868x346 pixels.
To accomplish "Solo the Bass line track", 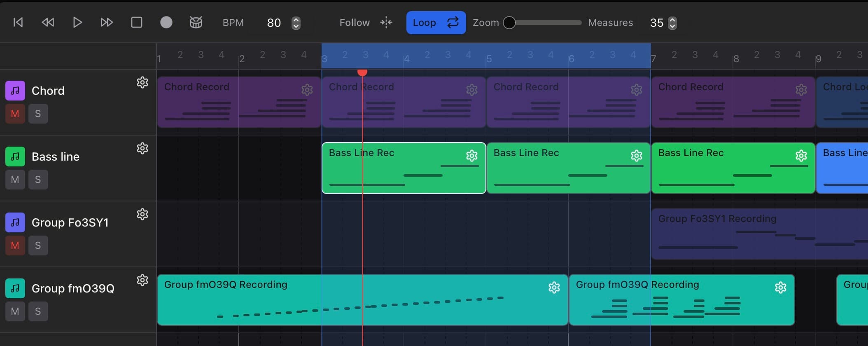I will 38,180.
